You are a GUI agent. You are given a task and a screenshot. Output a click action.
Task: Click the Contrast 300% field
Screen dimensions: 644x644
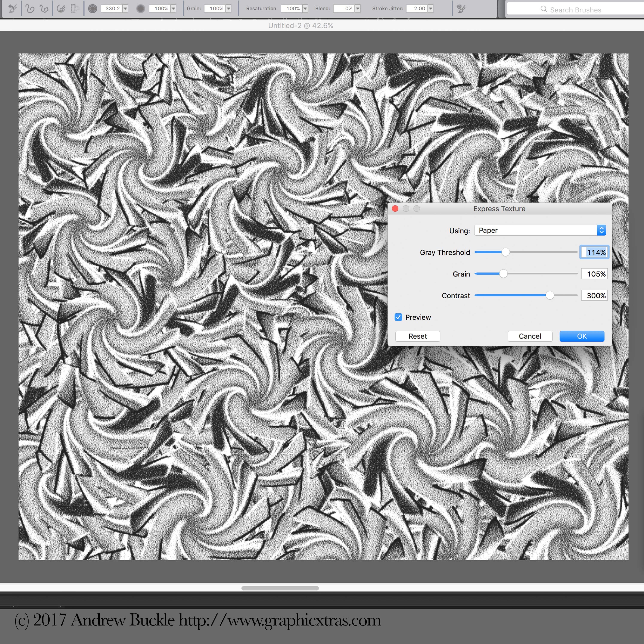[x=594, y=296]
